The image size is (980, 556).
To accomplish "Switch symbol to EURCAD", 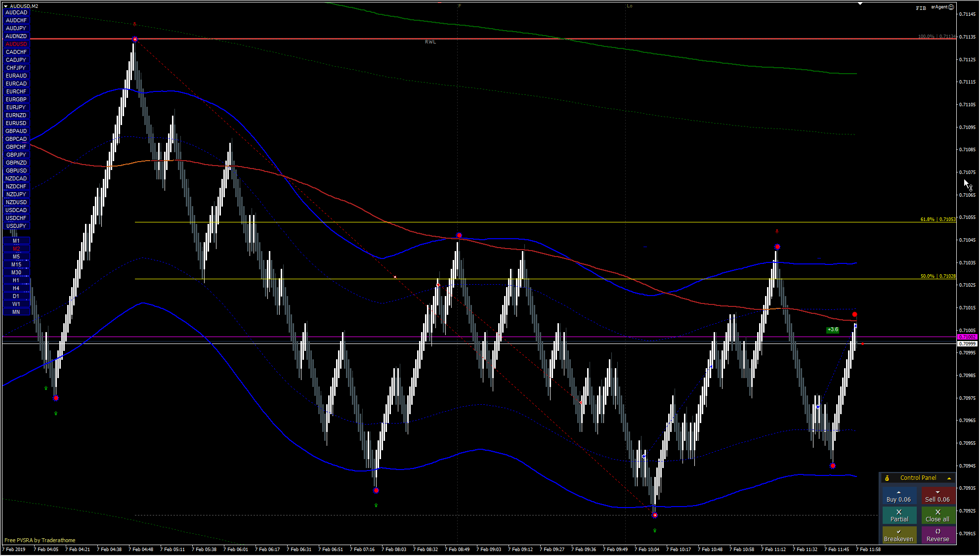I will 16,84.
